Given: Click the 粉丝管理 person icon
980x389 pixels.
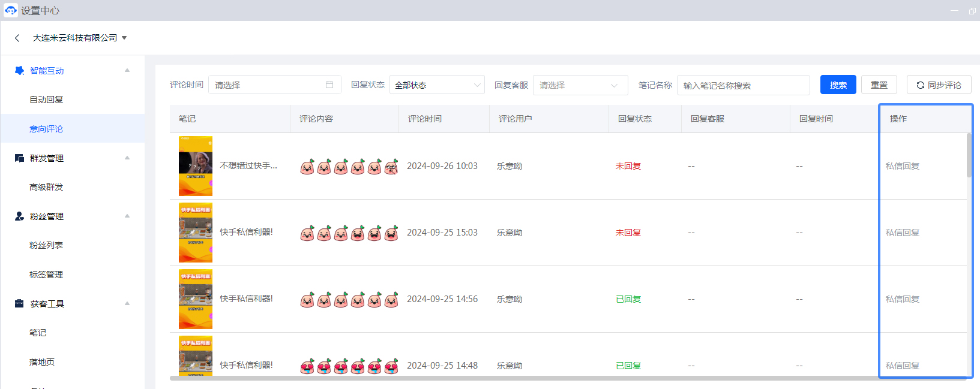Looking at the screenshot, I should [19, 216].
